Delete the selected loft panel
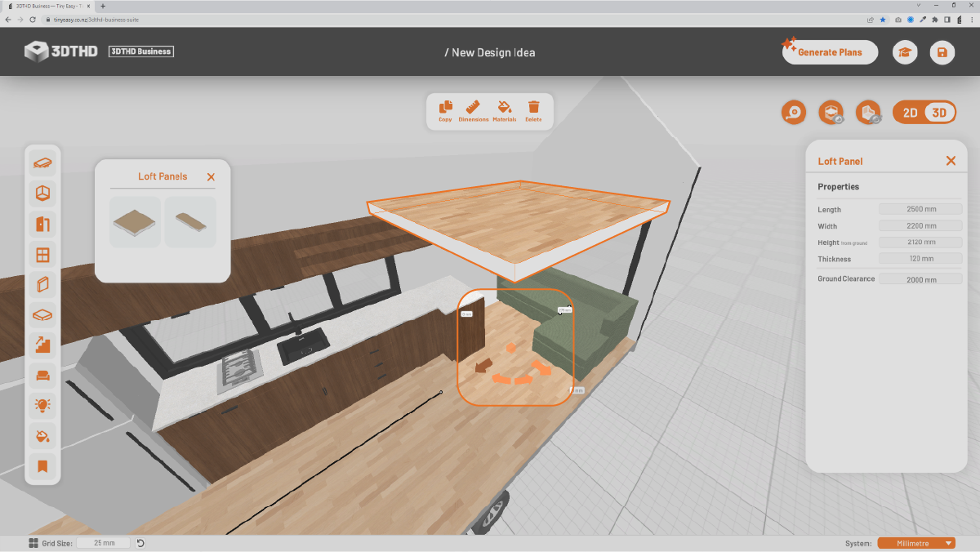Screen dimensions: 980x552 pos(533,111)
